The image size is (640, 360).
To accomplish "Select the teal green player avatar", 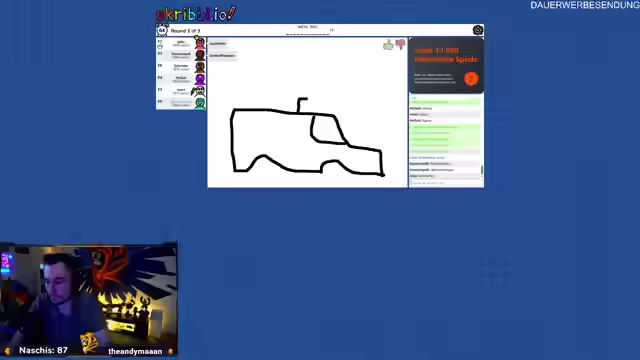I will [x=200, y=103].
